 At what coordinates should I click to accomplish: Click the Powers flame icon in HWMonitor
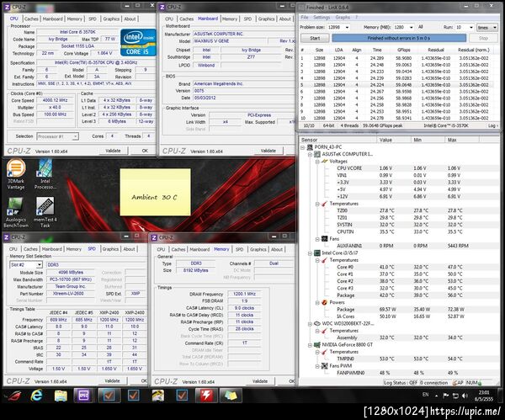(325, 302)
